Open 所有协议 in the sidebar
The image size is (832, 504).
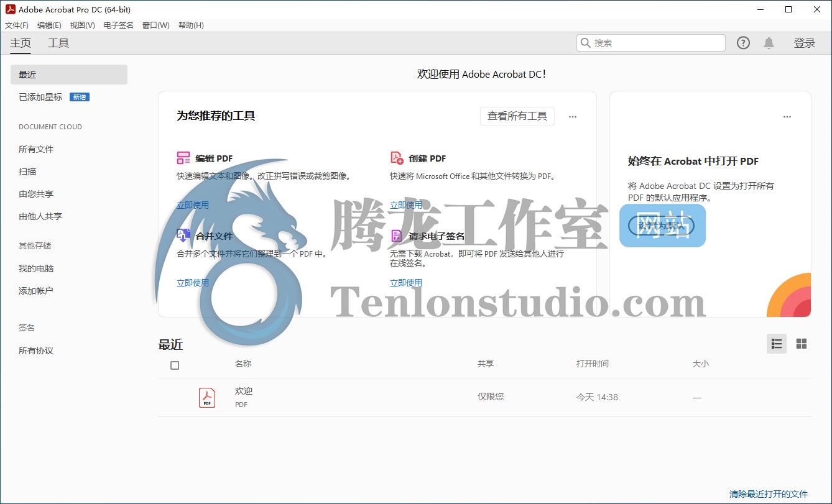coord(36,351)
